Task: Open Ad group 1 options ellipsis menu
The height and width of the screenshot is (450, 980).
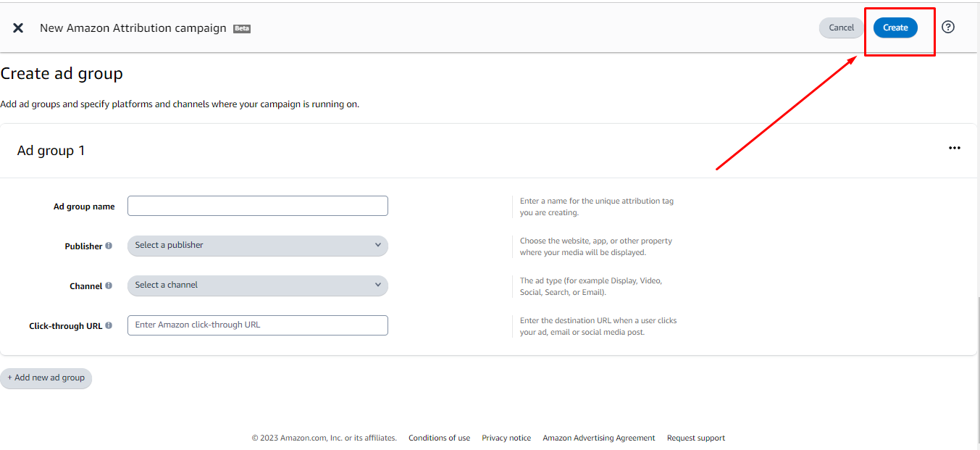Action: click(955, 148)
